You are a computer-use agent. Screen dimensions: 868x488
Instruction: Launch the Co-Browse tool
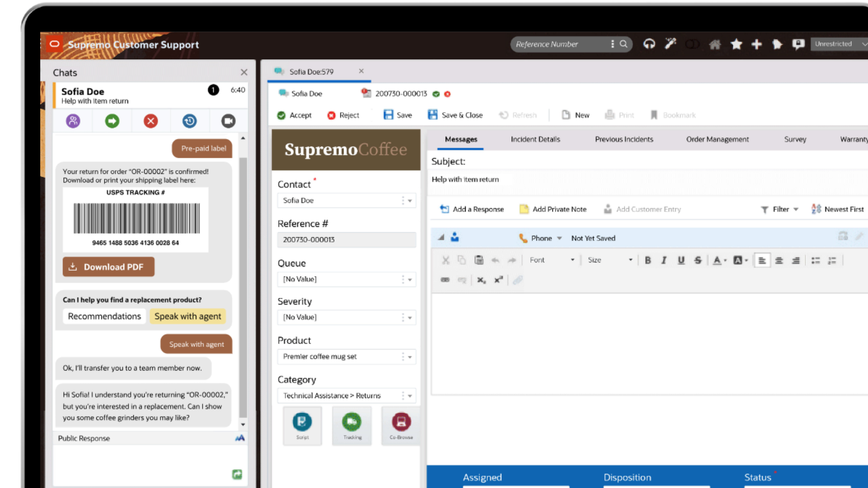click(x=401, y=425)
